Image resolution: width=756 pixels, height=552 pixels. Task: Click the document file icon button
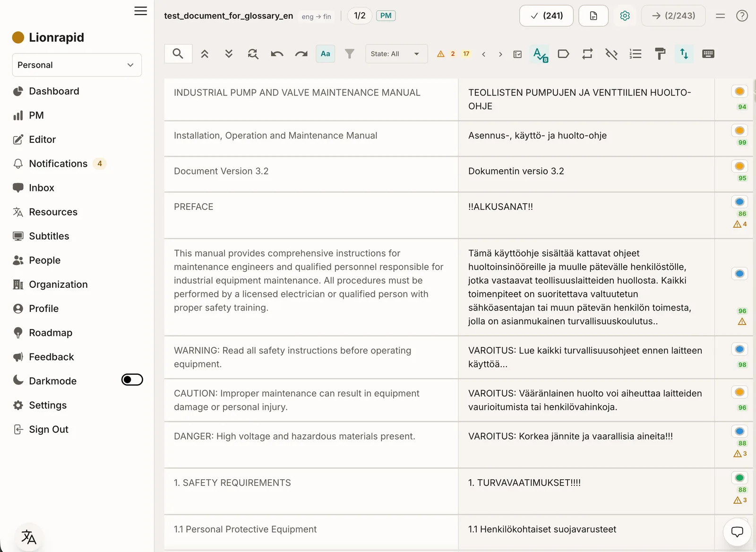(x=593, y=16)
